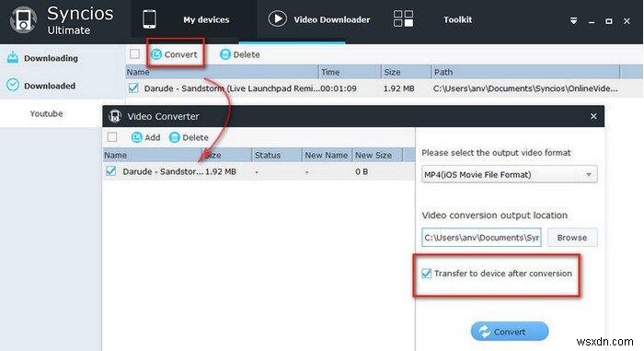
Task: Minimize the Syncios main window
Action: pos(592,21)
